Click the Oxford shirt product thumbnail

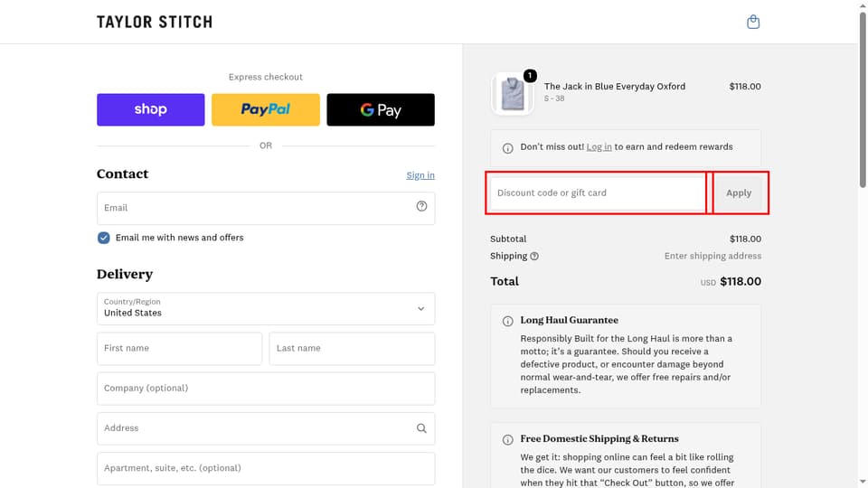[x=512, y=94]
